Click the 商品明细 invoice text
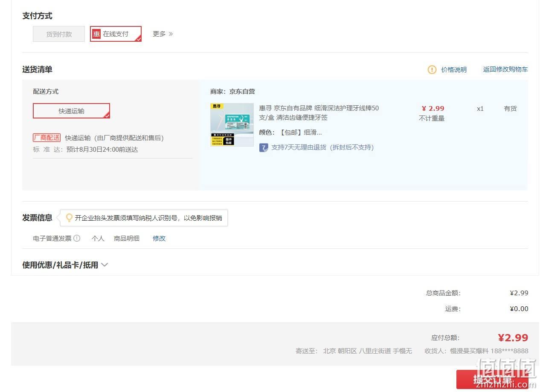This screenshot has width=540, height=392. [127, 238]
